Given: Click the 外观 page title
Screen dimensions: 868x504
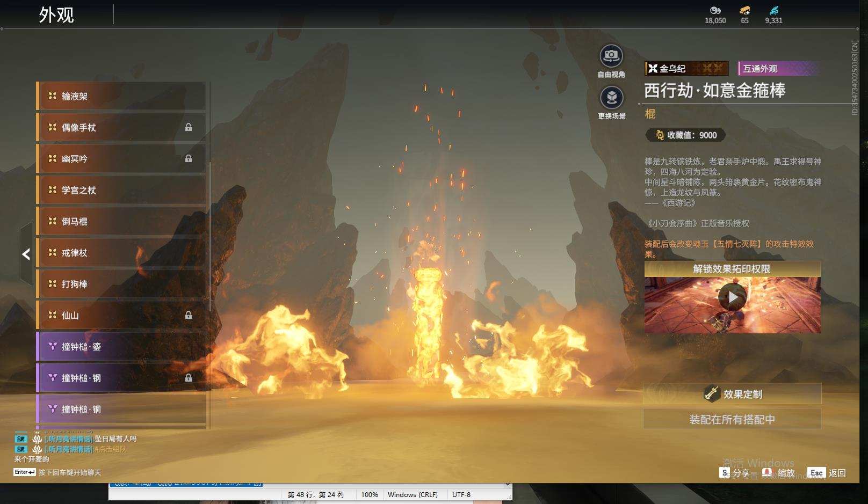Looking at the screenshot, I should click(x=56, y=14).
